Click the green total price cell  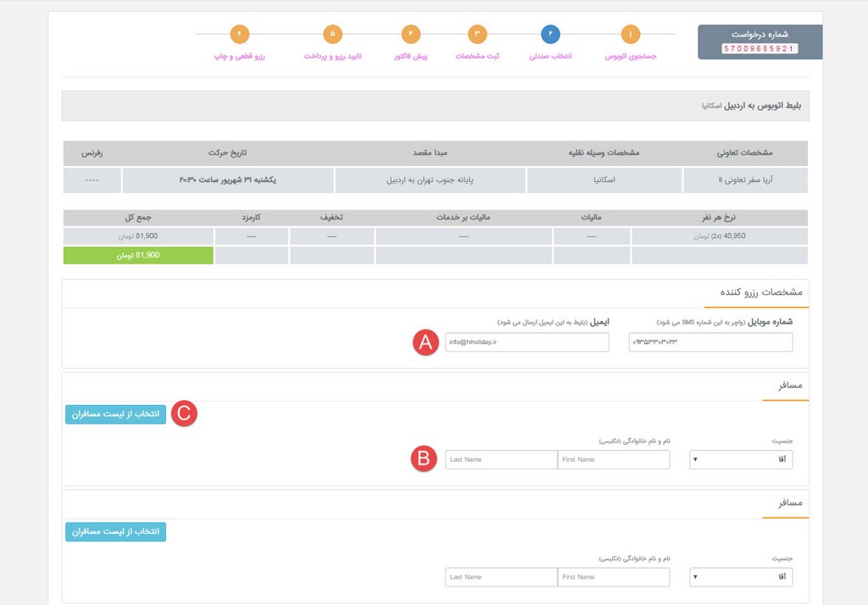pos(137,254)
